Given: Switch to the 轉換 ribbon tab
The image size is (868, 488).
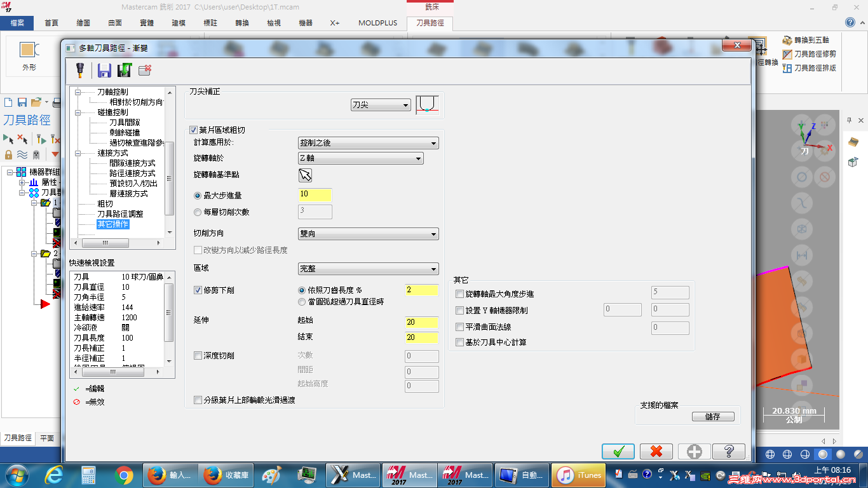Looking at the screenshot, I should point(242,23).
